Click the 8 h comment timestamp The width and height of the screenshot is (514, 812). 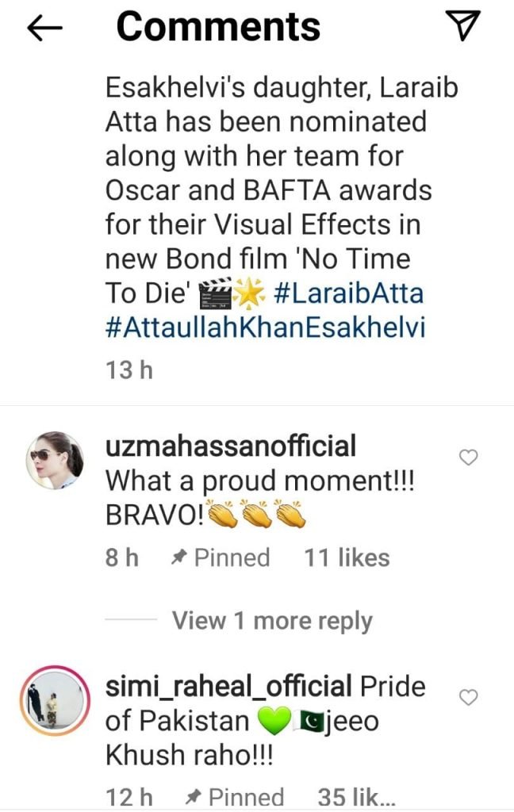point(121,557)
